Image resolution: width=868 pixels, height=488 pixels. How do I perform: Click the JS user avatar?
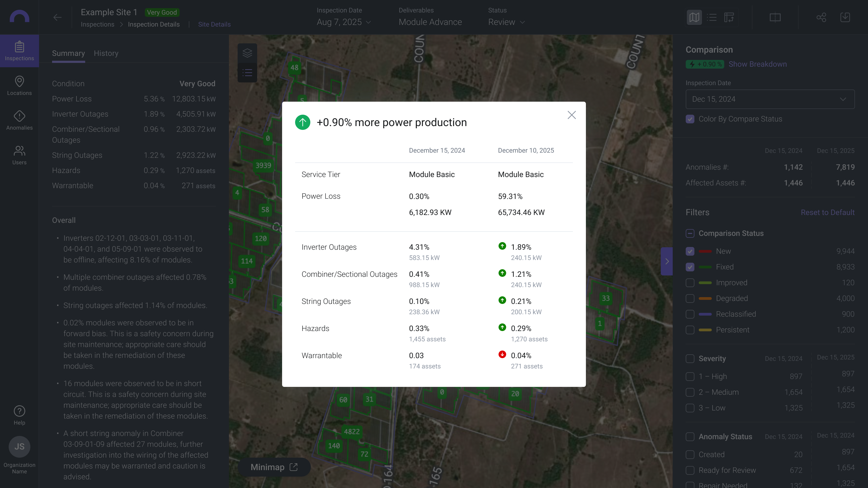click(19, 447)
